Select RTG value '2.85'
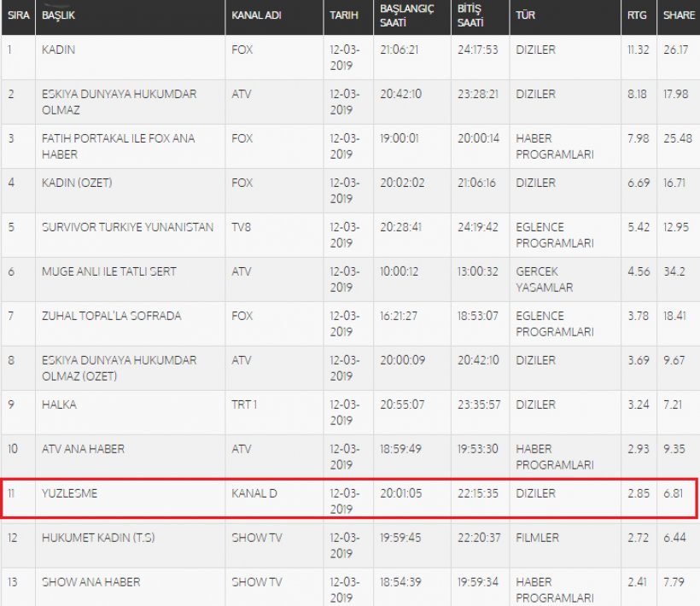This screenshot has height=606, width=700. (639, 493)
